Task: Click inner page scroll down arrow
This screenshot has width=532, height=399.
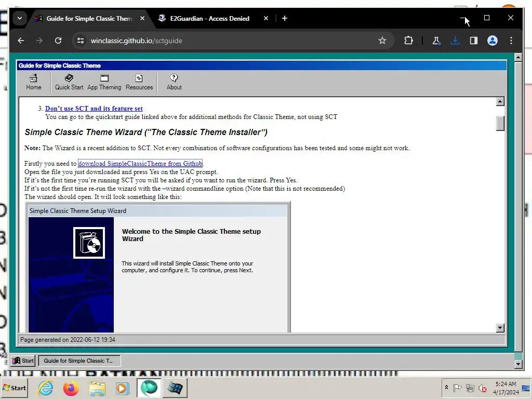Action: (x=500, y=328)
